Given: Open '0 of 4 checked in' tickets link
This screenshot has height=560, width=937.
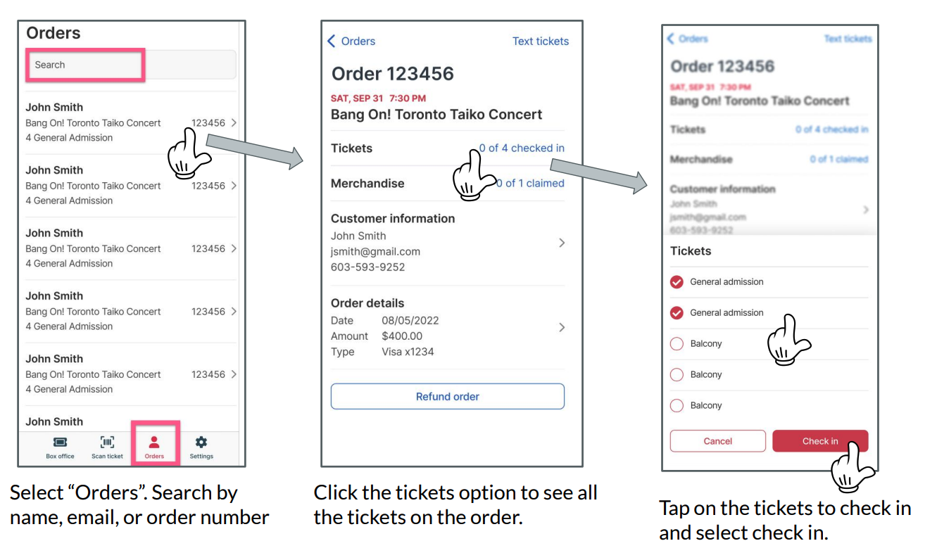Looking at the screenshot, I should (522, 148).
